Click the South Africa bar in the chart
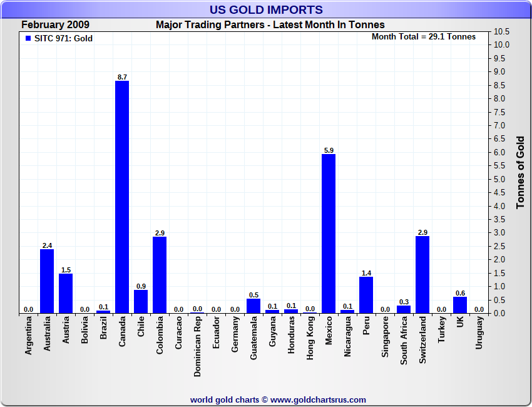The image size is (532, 407). coord(404,309)
